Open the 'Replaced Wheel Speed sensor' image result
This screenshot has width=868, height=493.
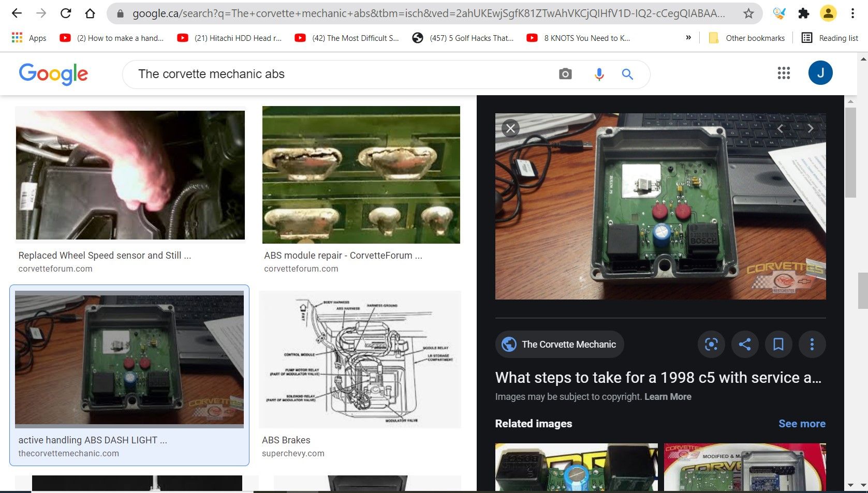(x=130, y=175)
